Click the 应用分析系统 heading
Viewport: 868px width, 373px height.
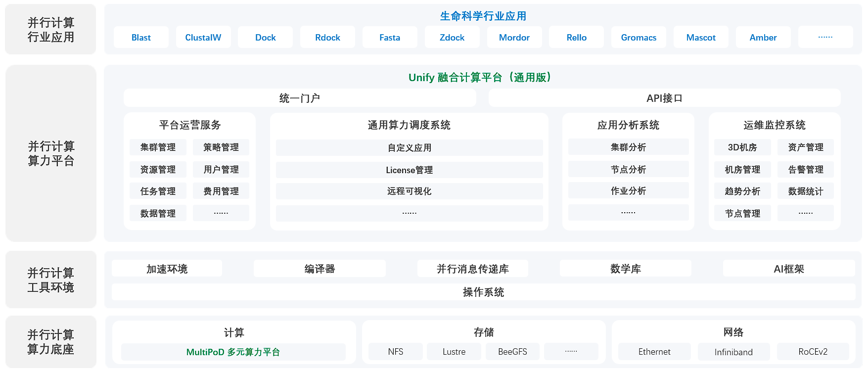pos(628,125)
